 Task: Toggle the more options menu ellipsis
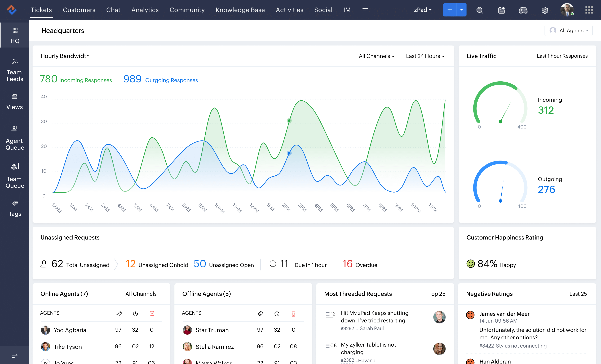coord(365,10)
